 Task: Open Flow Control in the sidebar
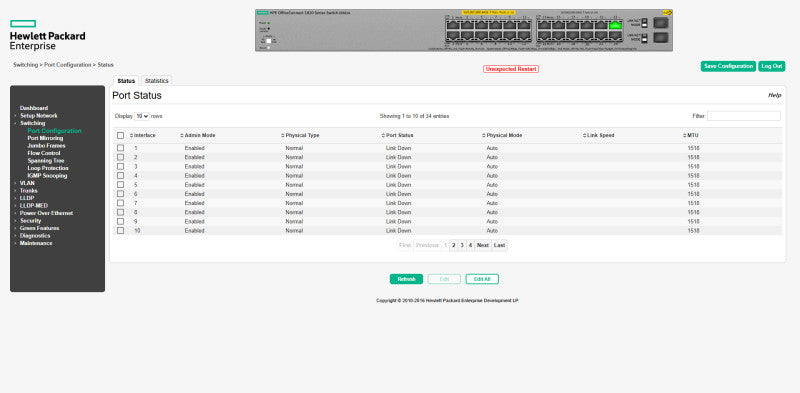pyautogui.click(x=44, y=153)
